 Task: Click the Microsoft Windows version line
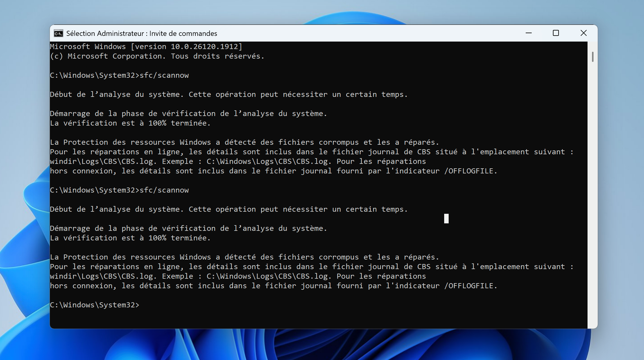[x=146, y=47]
